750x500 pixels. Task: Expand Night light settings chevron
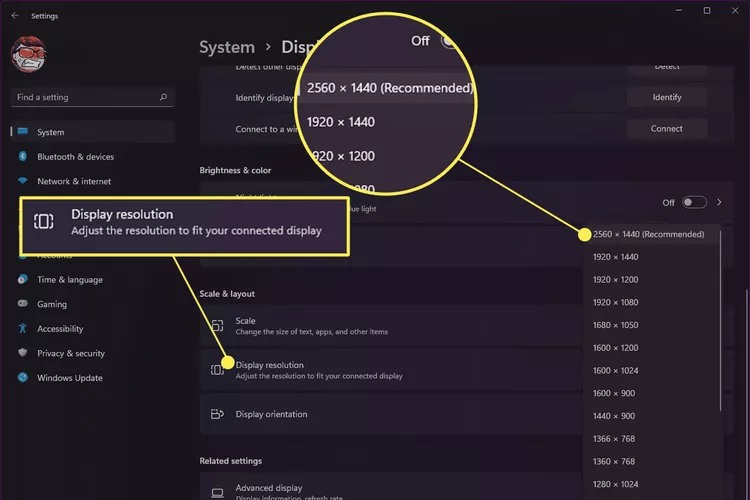718,202
